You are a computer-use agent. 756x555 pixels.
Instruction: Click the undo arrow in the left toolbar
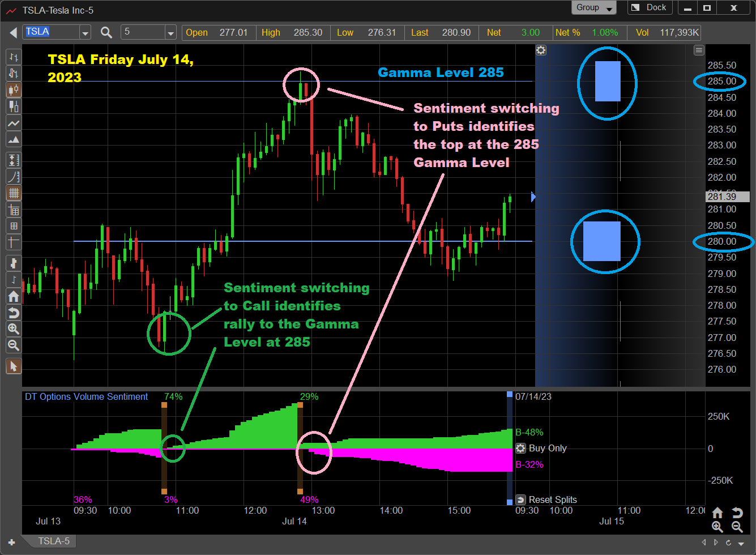point(14,313)
